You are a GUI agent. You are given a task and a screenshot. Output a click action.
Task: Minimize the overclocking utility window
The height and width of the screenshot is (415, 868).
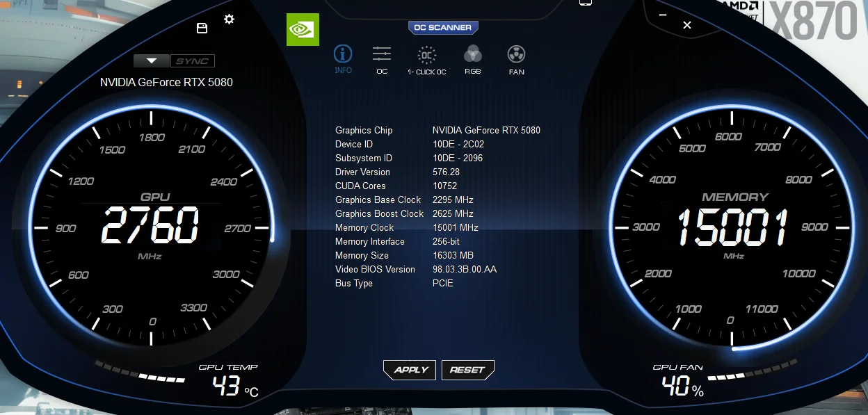[x=664, y=15]
